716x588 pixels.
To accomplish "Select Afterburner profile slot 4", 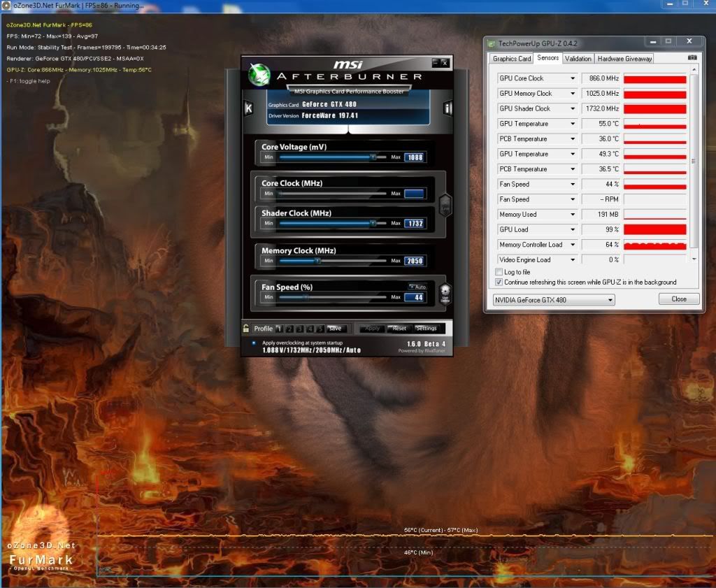I will pos(310,329).
